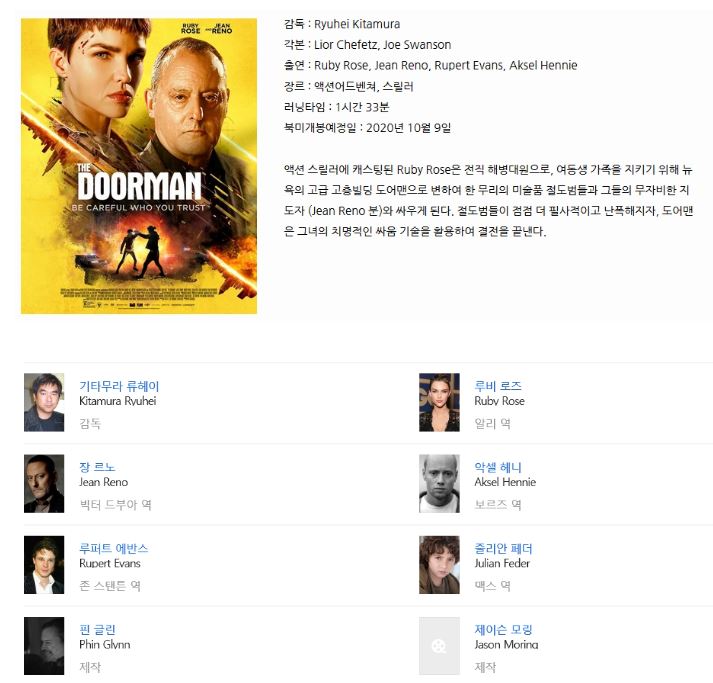Click the Kitamura Ryuhei director photo

(x=44, y=402)
